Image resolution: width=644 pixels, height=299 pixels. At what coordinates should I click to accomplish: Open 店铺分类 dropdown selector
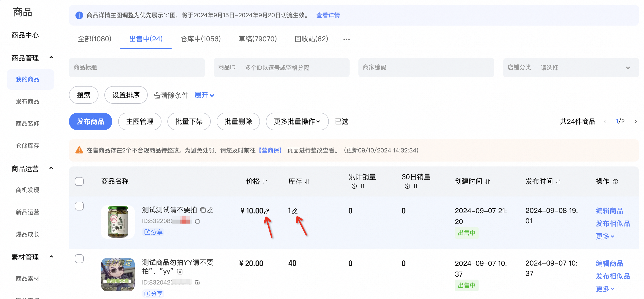571,68
